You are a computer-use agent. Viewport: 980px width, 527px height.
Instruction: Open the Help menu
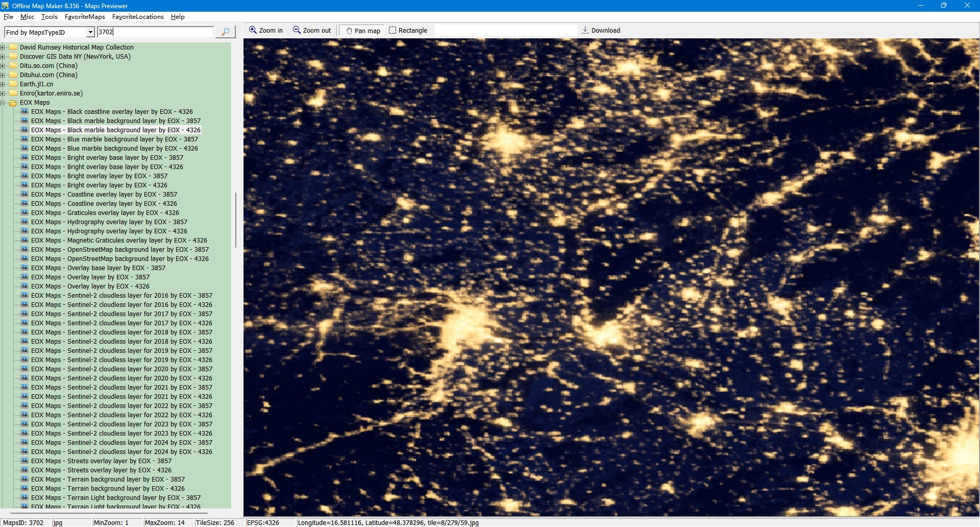coord(178,17)
